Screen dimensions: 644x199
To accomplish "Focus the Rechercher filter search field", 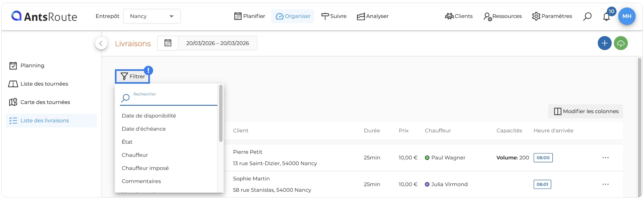I will (x=169, y=98).
